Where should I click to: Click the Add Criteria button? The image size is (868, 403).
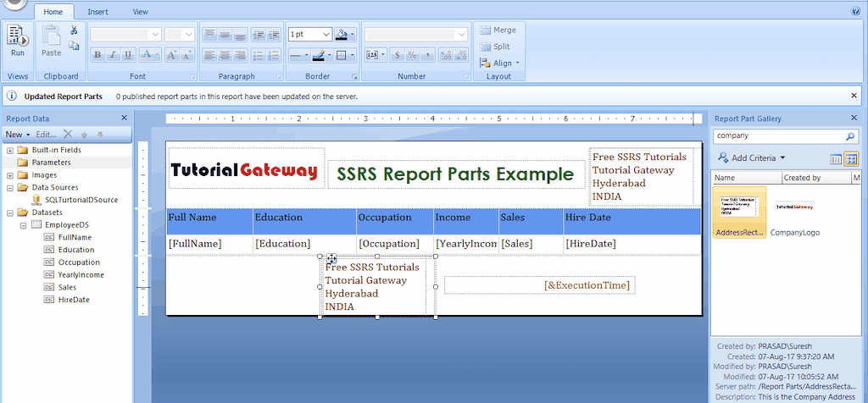click(x=751, y=157)
